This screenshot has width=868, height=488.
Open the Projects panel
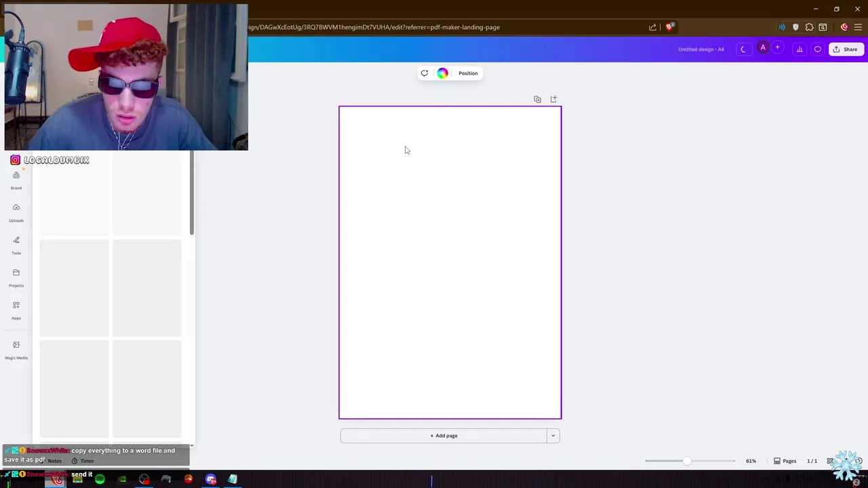(x=16, y=277)
